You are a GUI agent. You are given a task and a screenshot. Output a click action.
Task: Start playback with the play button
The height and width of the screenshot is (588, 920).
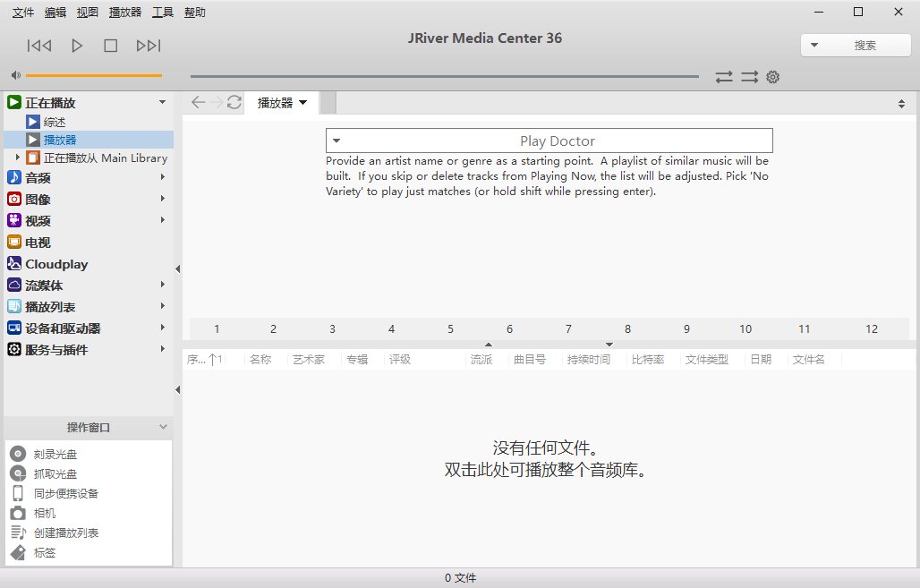pos(77,46)
